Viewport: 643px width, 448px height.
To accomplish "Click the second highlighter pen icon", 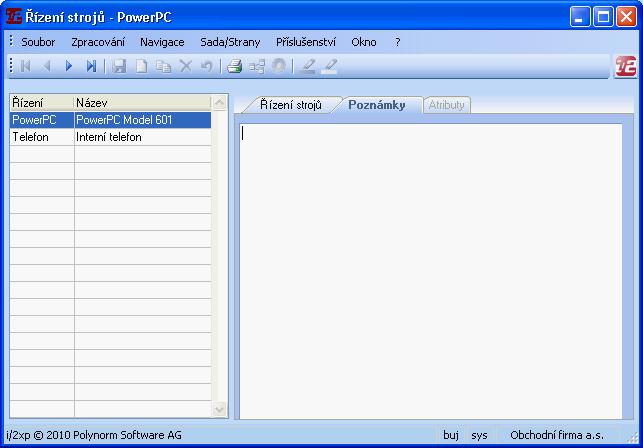I will pyautogui.click(x=329, y=66).
